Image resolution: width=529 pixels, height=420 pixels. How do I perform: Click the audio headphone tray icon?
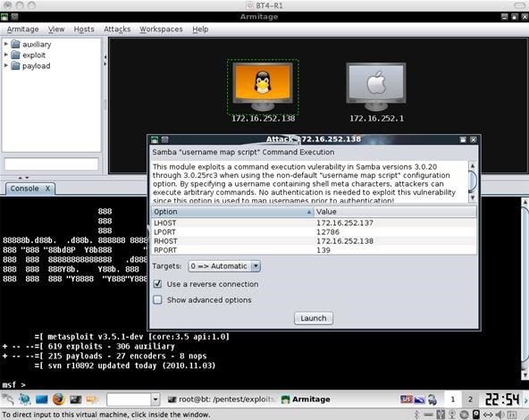[432, 399]
